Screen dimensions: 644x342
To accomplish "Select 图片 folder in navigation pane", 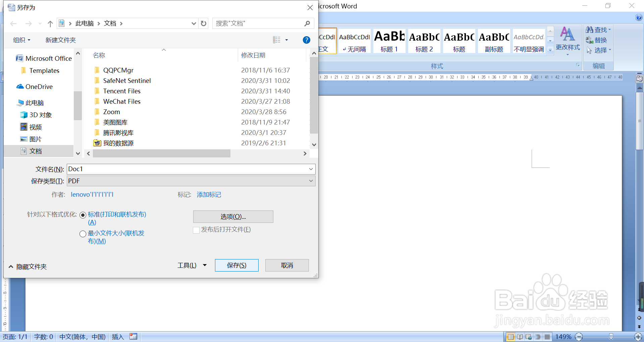I will (x=31, y=139).
